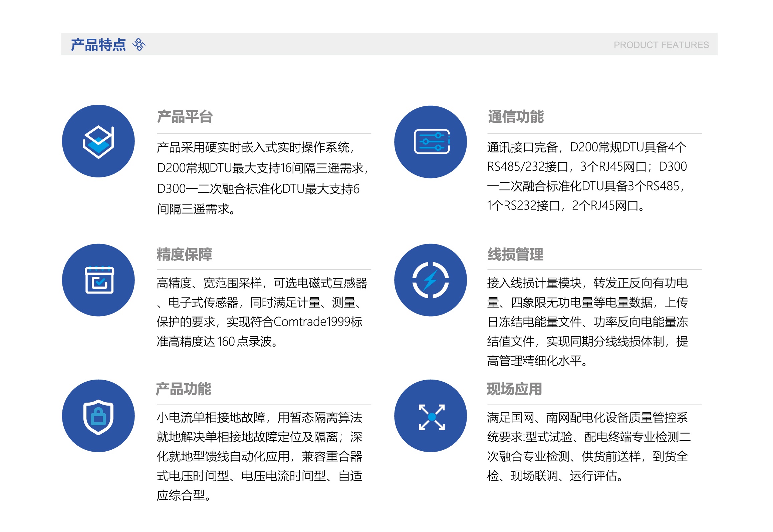Click the PRODUCT FEATURES header text

pyautogui.click(x=661, y=45)
